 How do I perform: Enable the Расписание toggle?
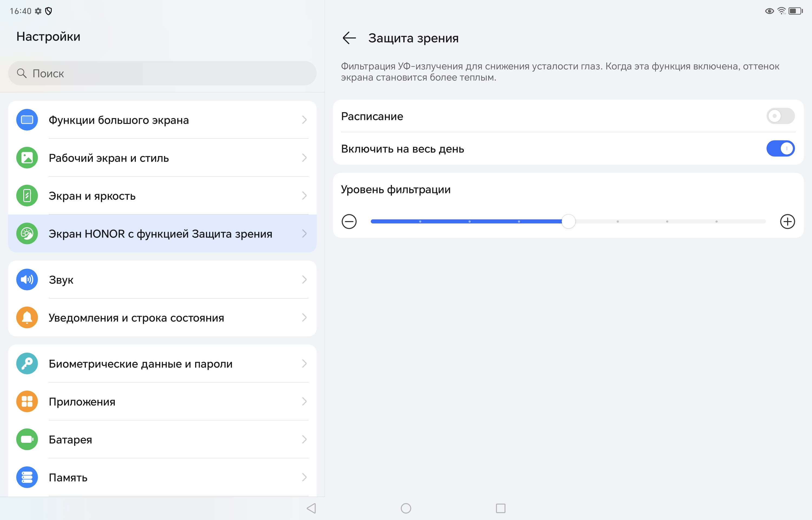pos(780,116)
